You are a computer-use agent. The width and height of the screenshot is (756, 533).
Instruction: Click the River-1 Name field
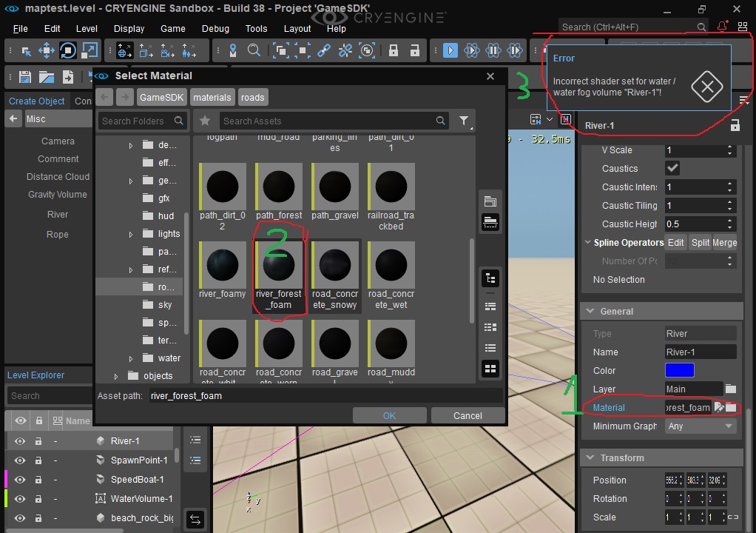tap(701, 352)
